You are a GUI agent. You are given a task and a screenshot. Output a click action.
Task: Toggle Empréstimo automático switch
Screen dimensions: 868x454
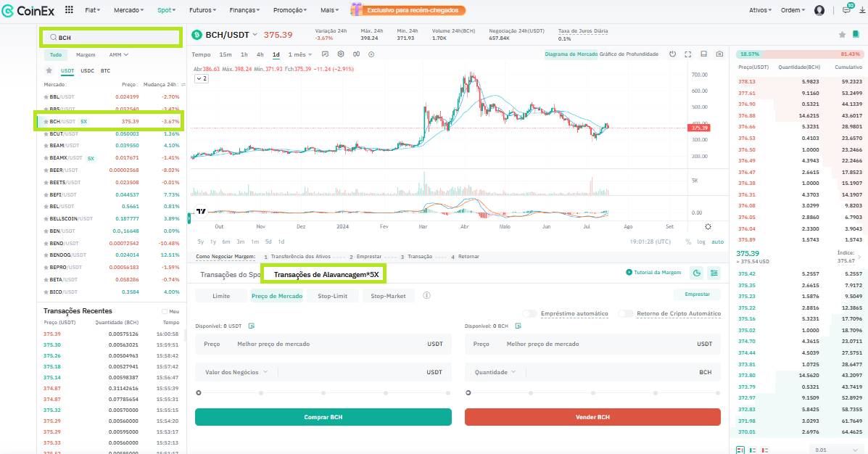[x=530, y=313]
